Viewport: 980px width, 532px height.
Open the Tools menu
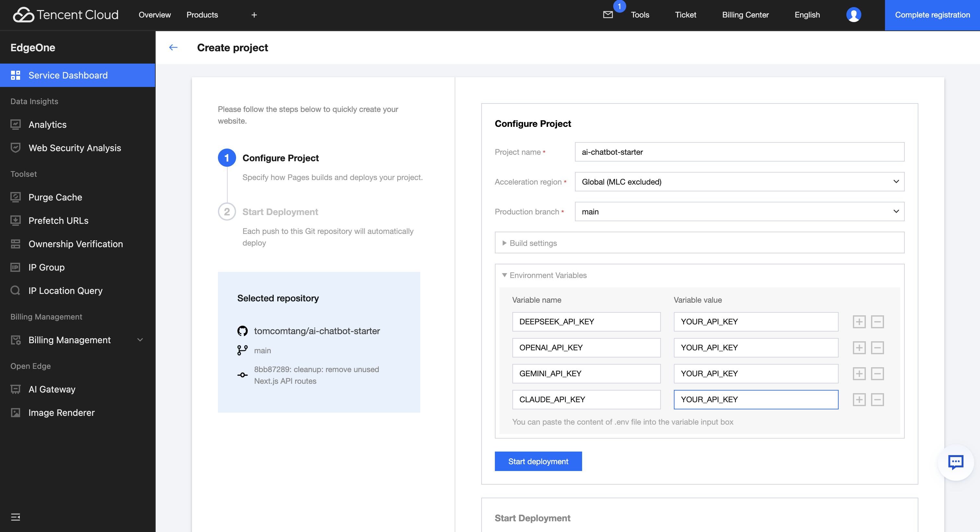coord(640,15)
